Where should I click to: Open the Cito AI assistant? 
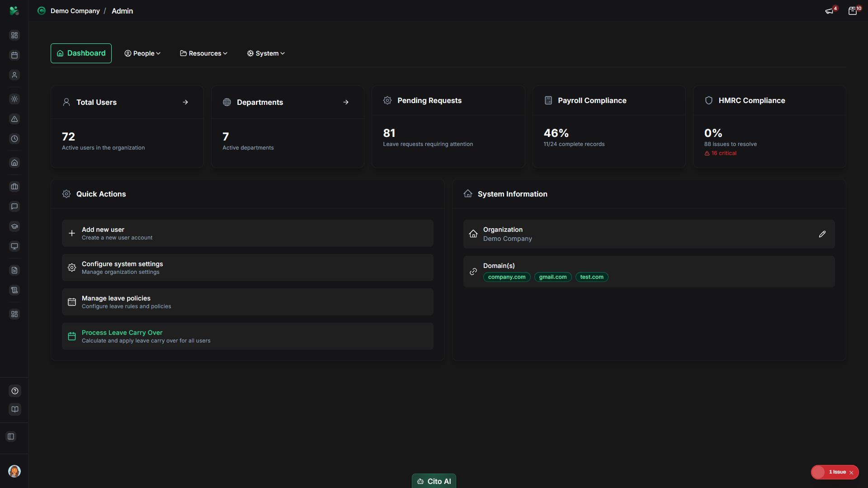(x=434, y=481)
